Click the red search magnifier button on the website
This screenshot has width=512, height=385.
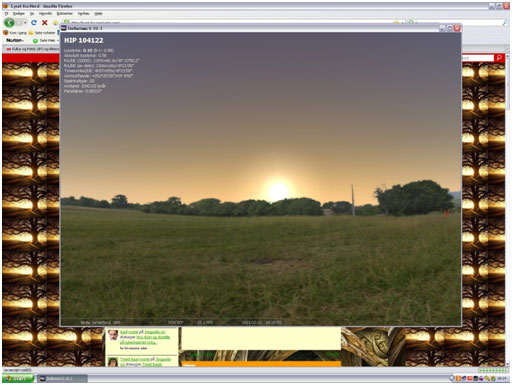click(x=499, y=58)
